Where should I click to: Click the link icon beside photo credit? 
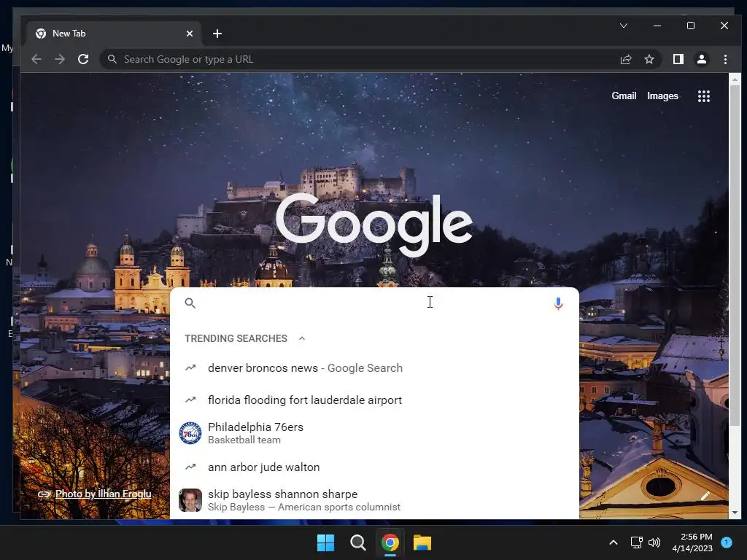44,494
